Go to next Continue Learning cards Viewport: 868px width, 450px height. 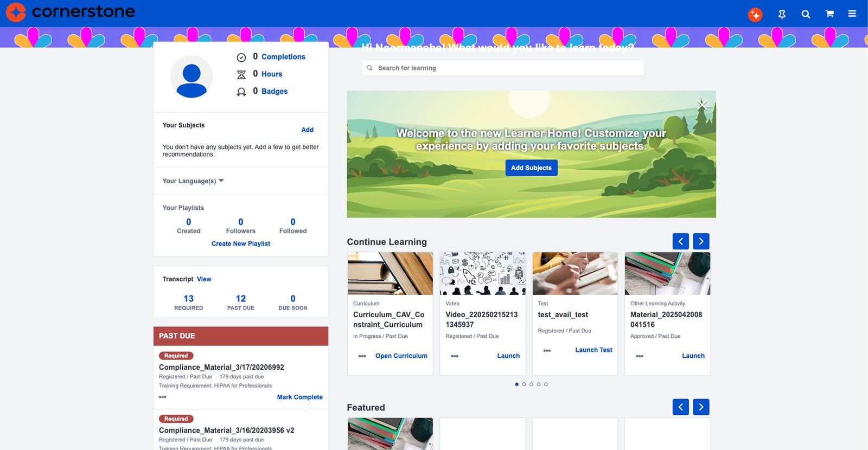pos(701,241)
